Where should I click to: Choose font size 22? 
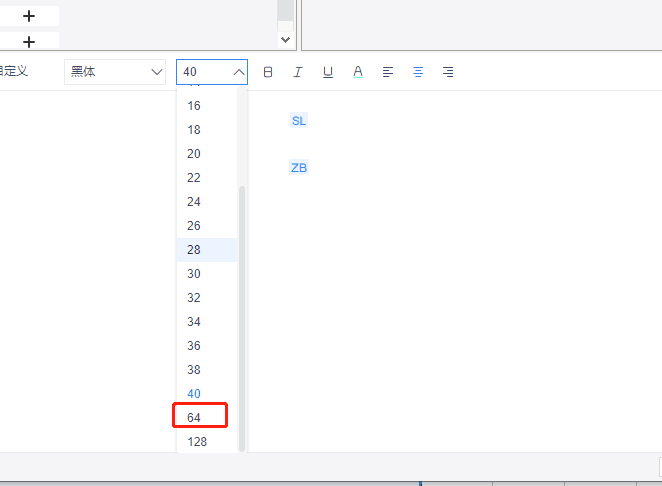[207, 178]
